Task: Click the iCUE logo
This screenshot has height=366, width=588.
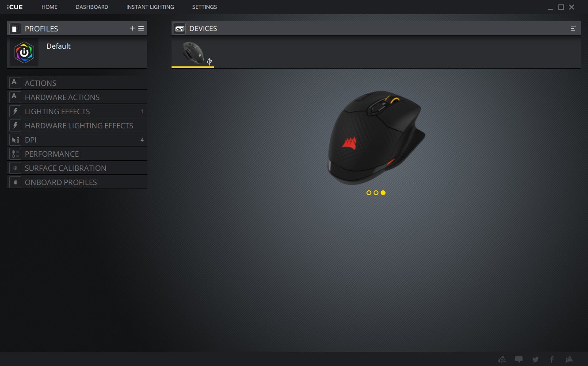Action: [x=15, y=7]
